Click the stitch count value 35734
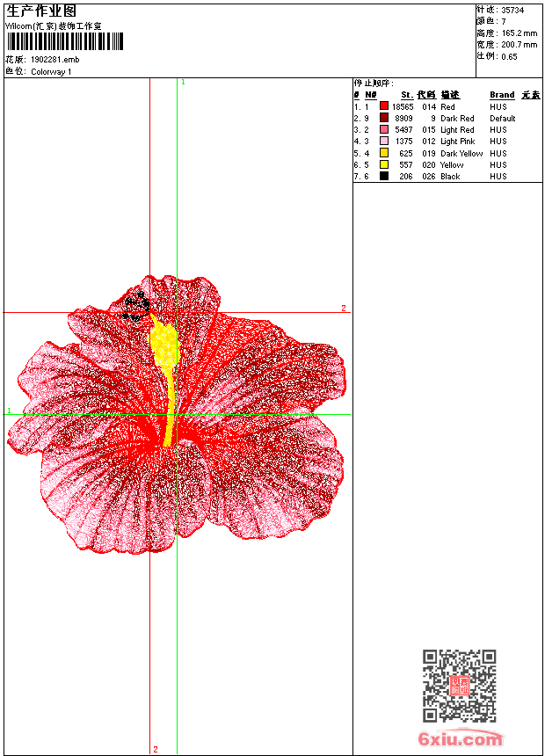This screenshot has width=545, height=756. 512,10
